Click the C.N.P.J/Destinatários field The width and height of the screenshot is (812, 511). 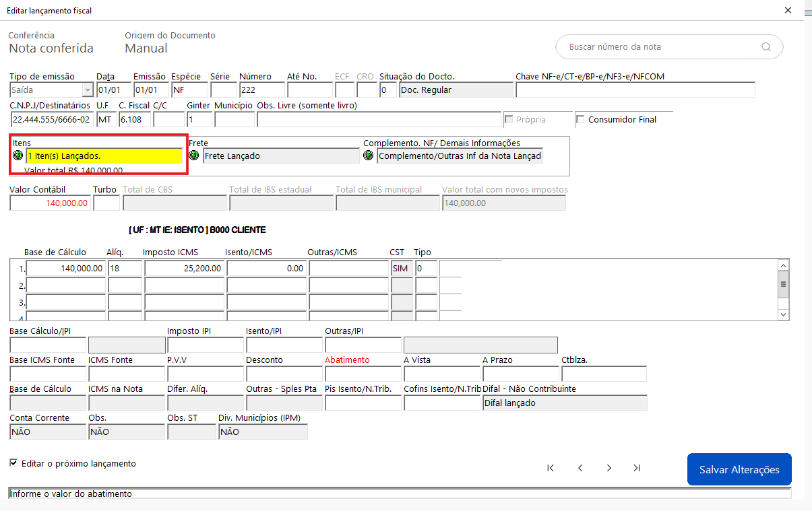point(52,119)
